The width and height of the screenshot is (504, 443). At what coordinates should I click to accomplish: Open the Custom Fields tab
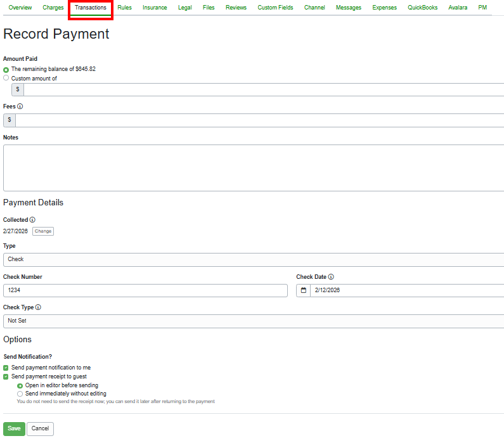coord(275,8)
